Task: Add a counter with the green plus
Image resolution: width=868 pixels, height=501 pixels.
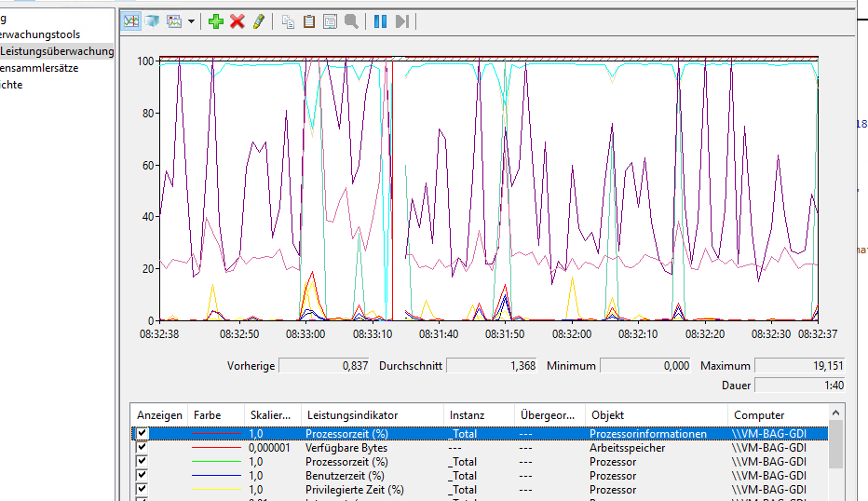Action: (x=216, y=21)
